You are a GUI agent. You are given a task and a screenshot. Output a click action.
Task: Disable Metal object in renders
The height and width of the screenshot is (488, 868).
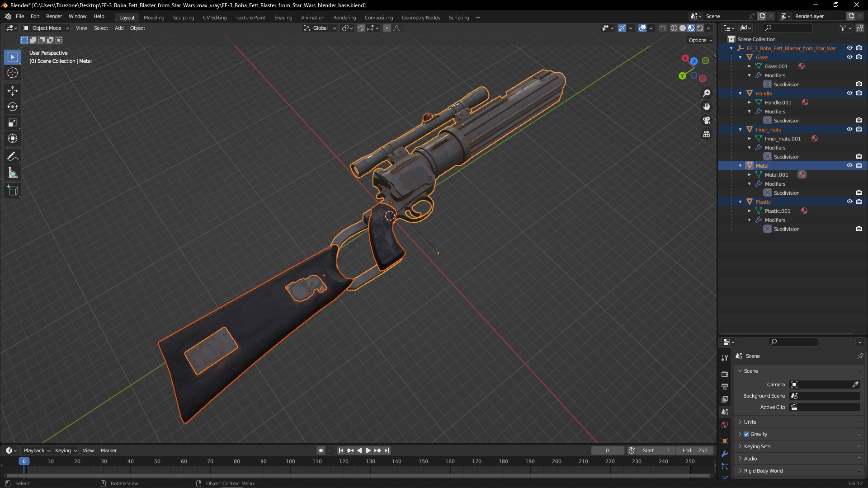859,165
